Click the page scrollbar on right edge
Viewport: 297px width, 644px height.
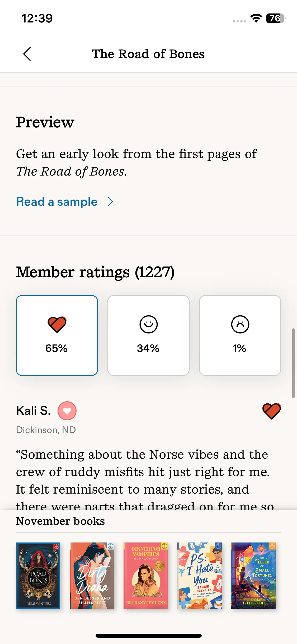[293, 363]
